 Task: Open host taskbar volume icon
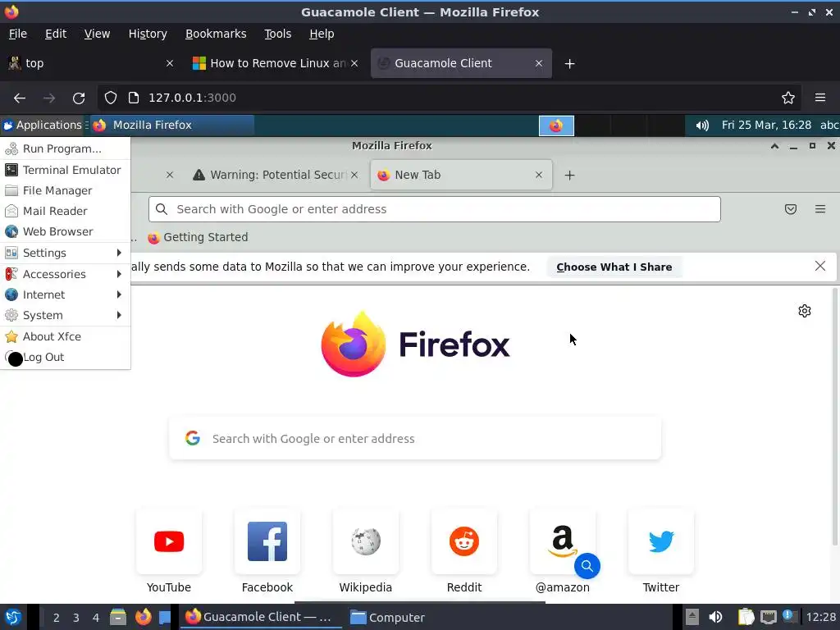tap(715, 617)
